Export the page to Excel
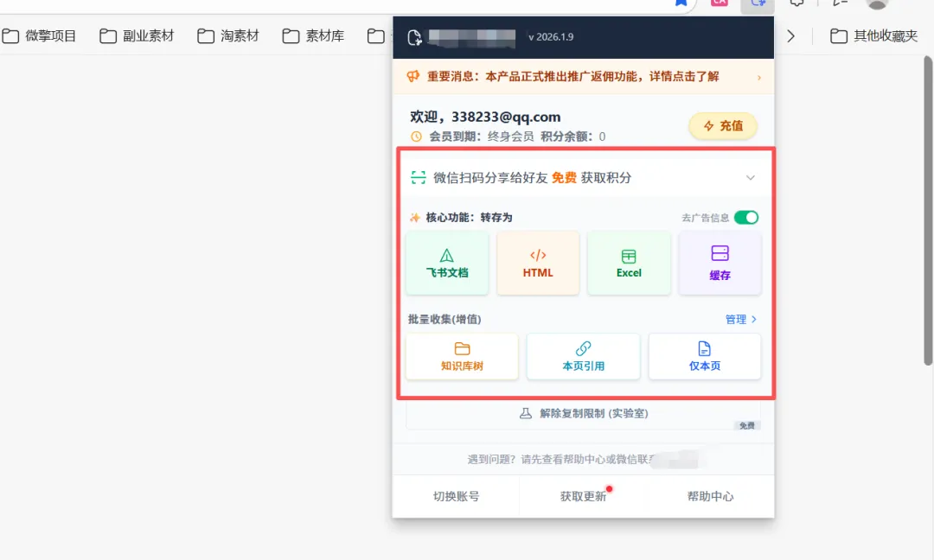 [629, 263]
